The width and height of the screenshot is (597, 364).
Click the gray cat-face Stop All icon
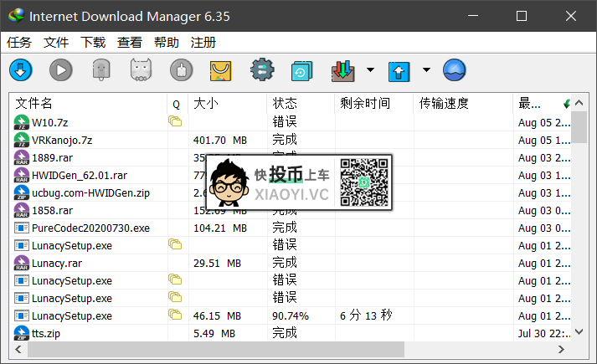[141, 69]
